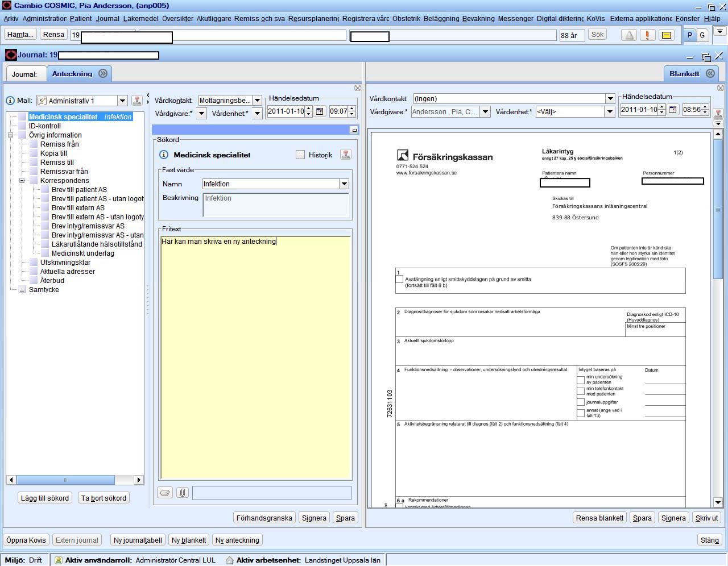Screen dimensions: 728x566
Task: Click Öppna Kovis button
Action: pyautogui.click(x=26, y=540)
